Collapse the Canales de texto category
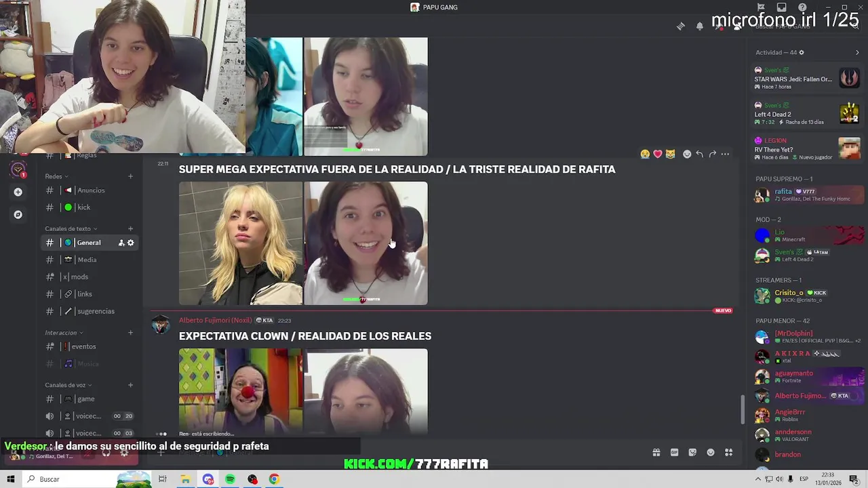Viewport: 868px width, 488px height. pyautogui.click(x=71, y=228)
